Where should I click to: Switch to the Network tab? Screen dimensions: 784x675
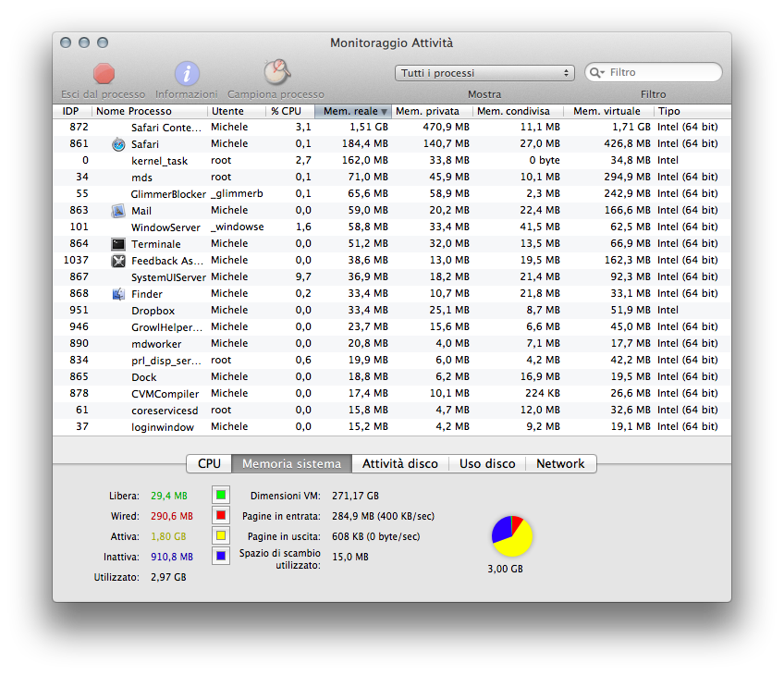coord(560,463)
